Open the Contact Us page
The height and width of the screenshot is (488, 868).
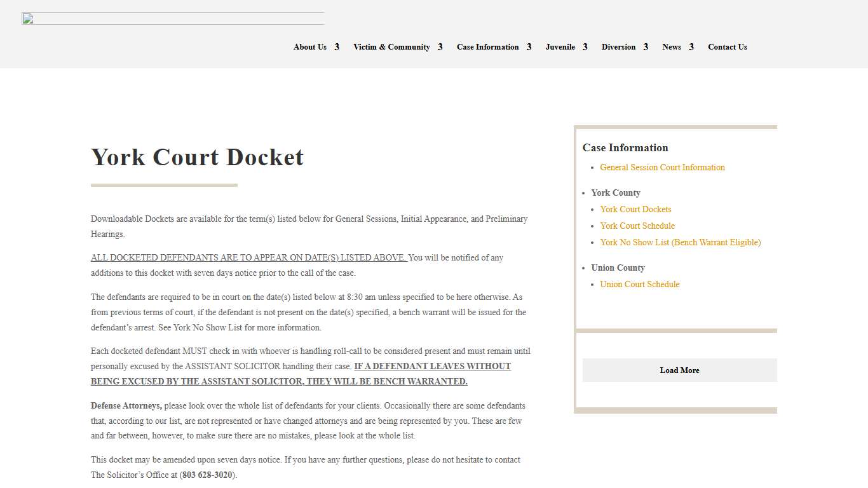tap(727, 47)
